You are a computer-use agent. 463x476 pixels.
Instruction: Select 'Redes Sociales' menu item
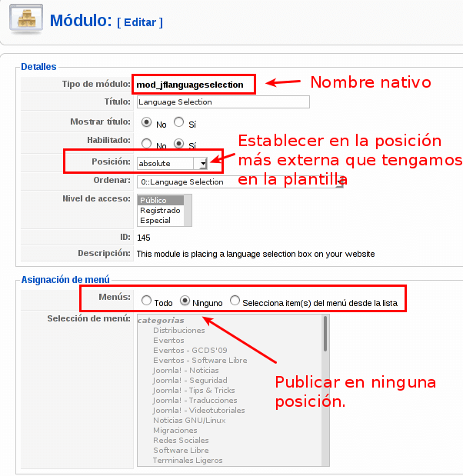coord(181,441)
